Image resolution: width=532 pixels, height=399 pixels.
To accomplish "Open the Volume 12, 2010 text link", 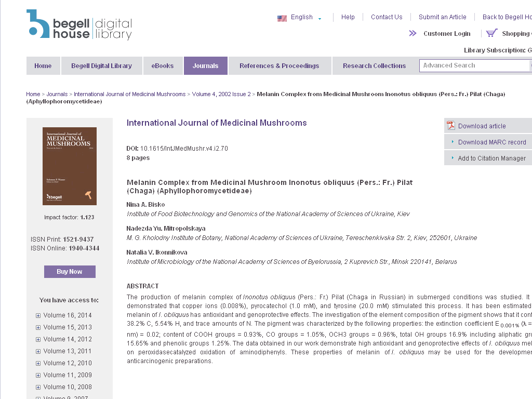I will click(68, 363).
